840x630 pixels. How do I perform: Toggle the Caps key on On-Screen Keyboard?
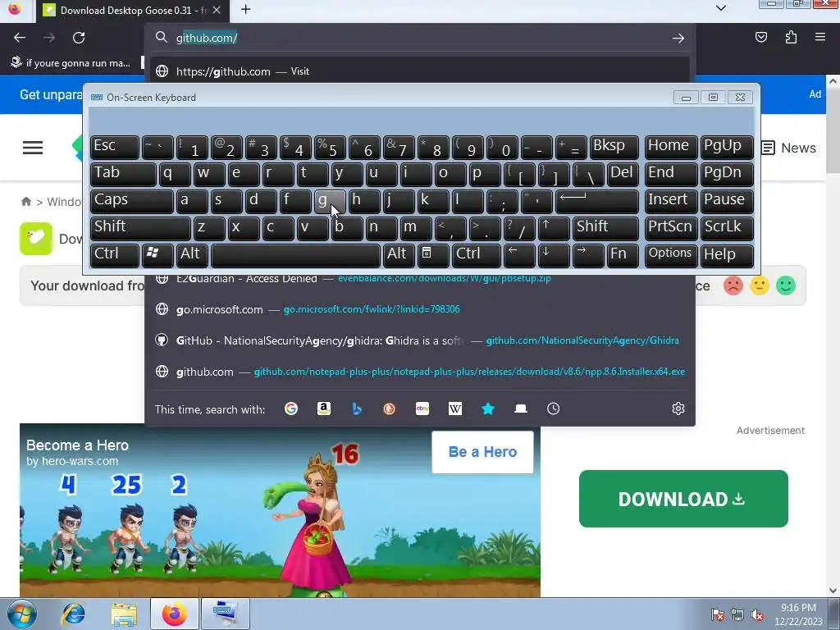click(131, 202)
